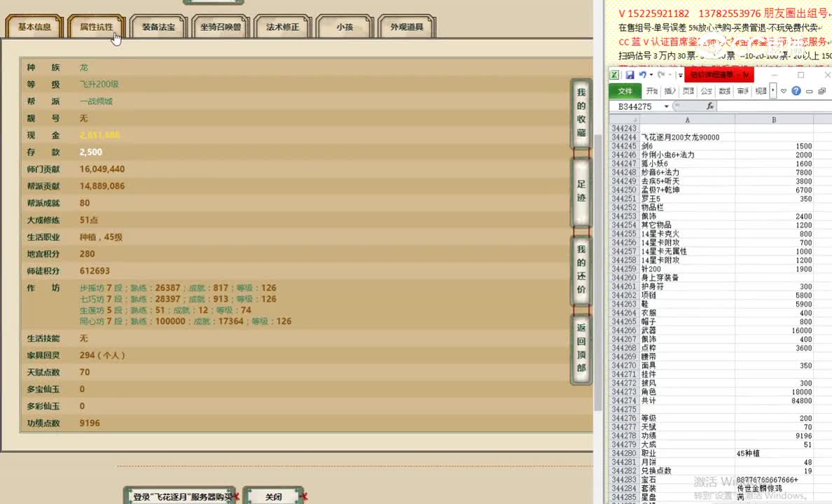Select column B header in Excel

coord(774,120)
